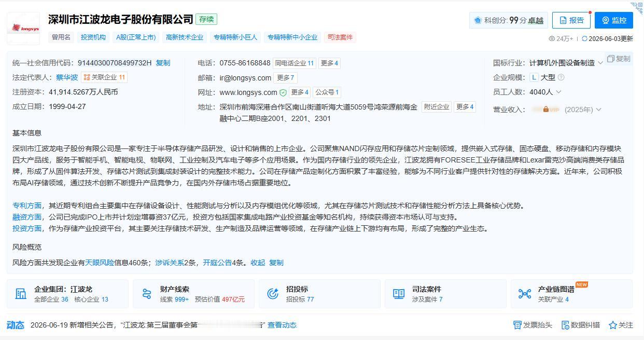Expand 更多 4 next to phone number
The image size is (644, 340).
click(329, 63)
